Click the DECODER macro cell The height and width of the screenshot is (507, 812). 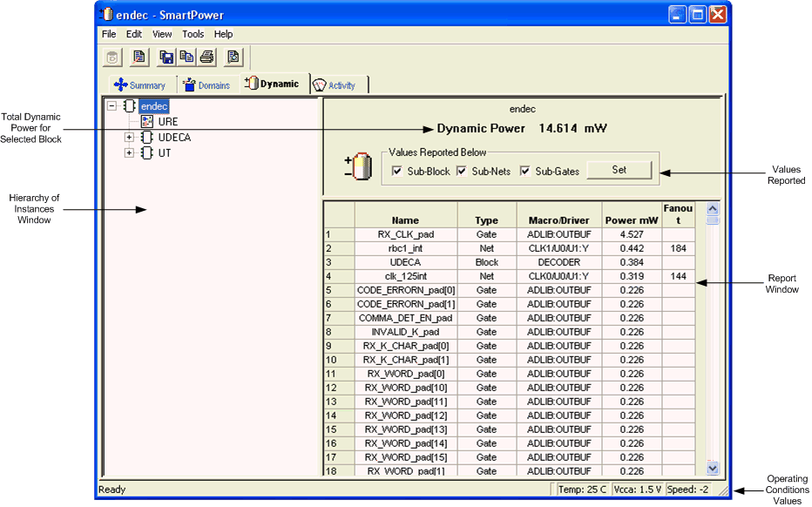point(558,262)
